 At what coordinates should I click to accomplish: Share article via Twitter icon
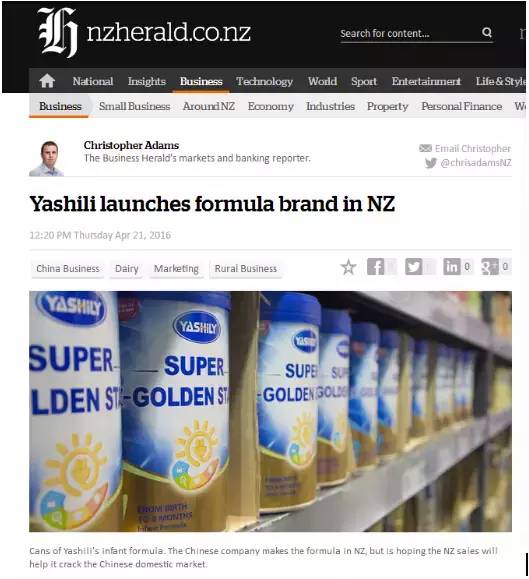click(414, 267)
